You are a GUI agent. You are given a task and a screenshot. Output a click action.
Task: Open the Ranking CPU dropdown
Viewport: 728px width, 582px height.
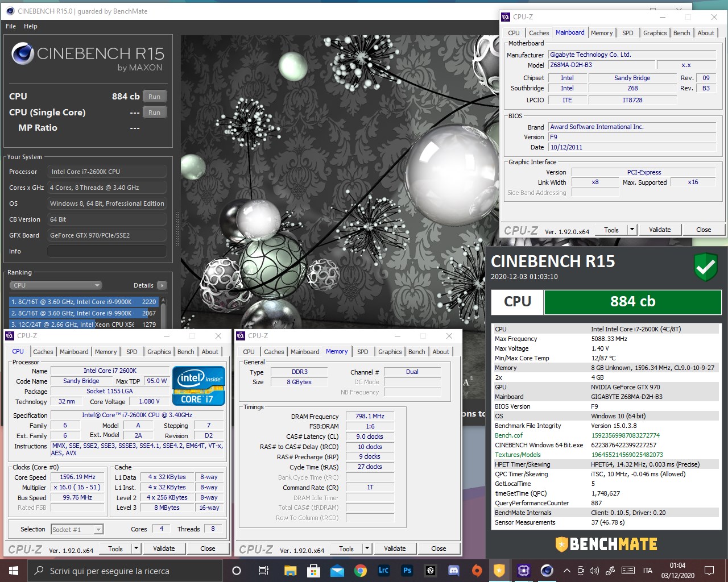pos(55,285)
